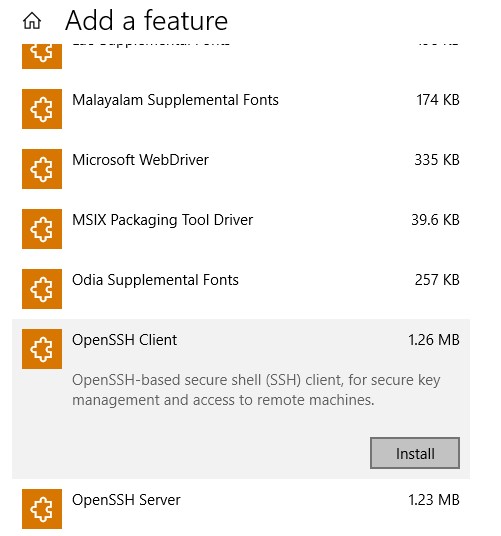Image resolution: width=501 pixels, height=536 pixels.
Task: Expand the Odia Supplemental Fonts item
Action: pyautogui.click(x=241, y=289)
